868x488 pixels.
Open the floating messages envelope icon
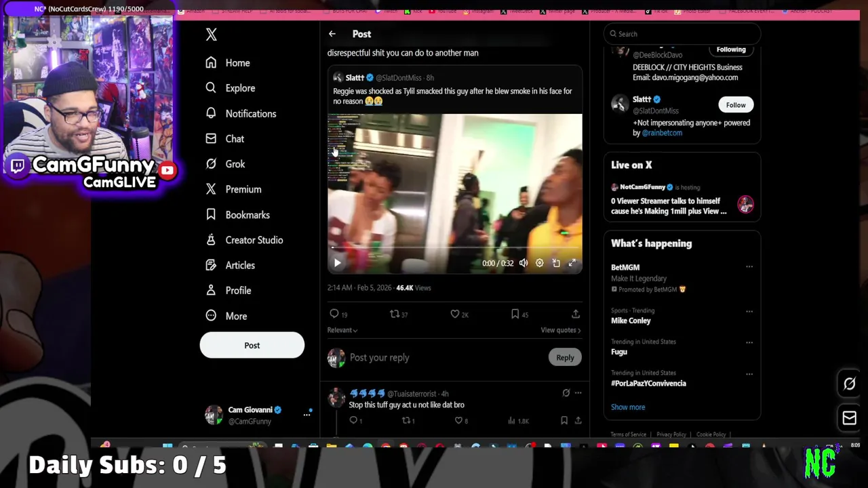pos(849,418)
